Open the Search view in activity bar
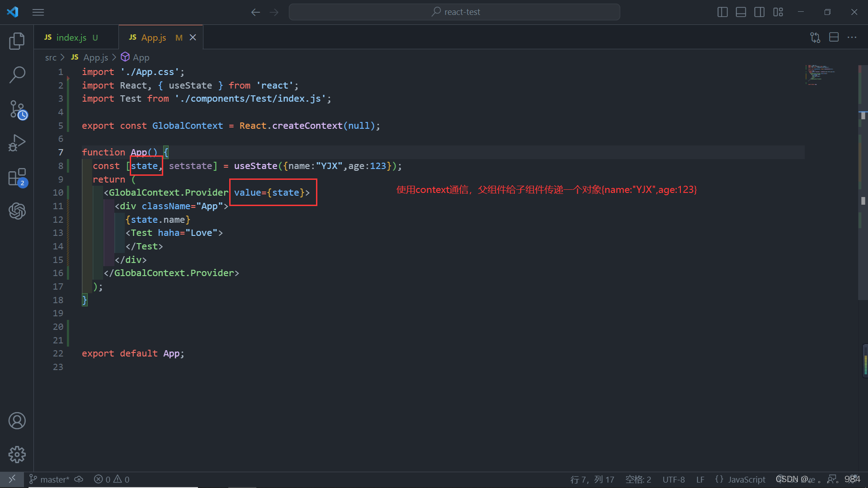Image resolution: width=868 pixels, height=488 pixels. (x=17, y=75)
